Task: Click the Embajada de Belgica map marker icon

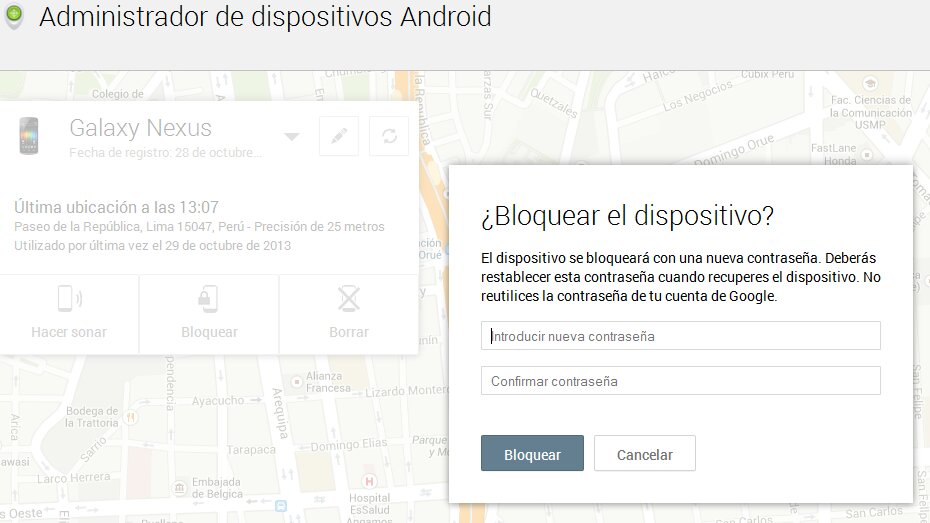Action: [179, 488]
